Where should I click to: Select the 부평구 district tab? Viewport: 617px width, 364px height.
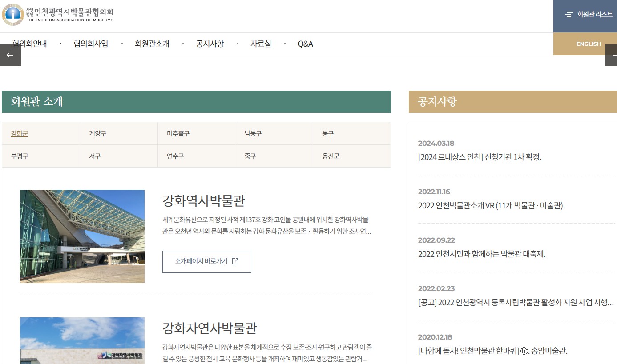point(41,156)
